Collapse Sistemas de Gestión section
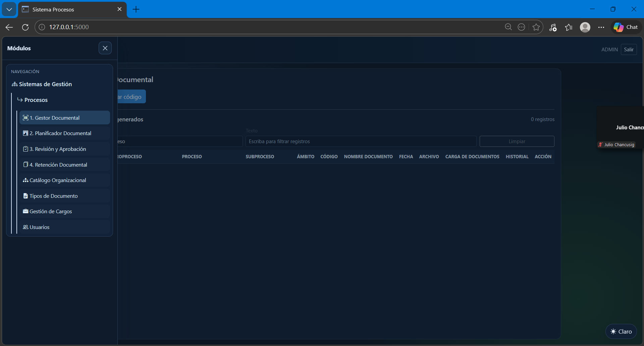The height and width of the screenshot is (346, 644). pos(42,84)
